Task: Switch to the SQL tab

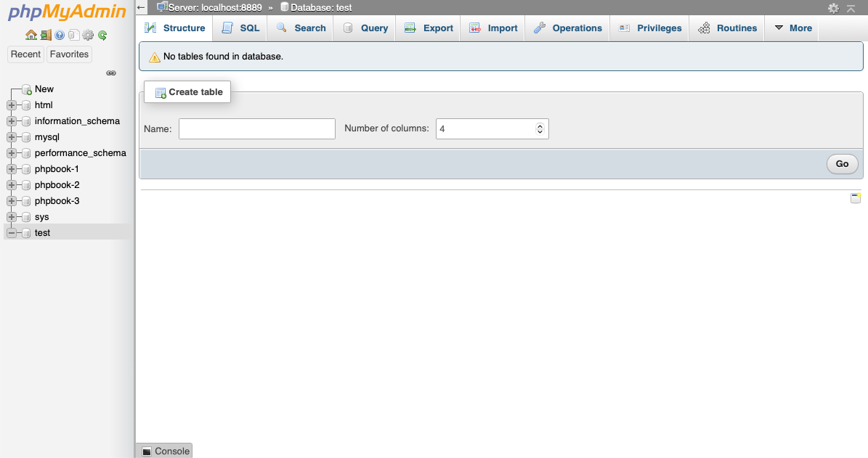Action: [240, 28]
